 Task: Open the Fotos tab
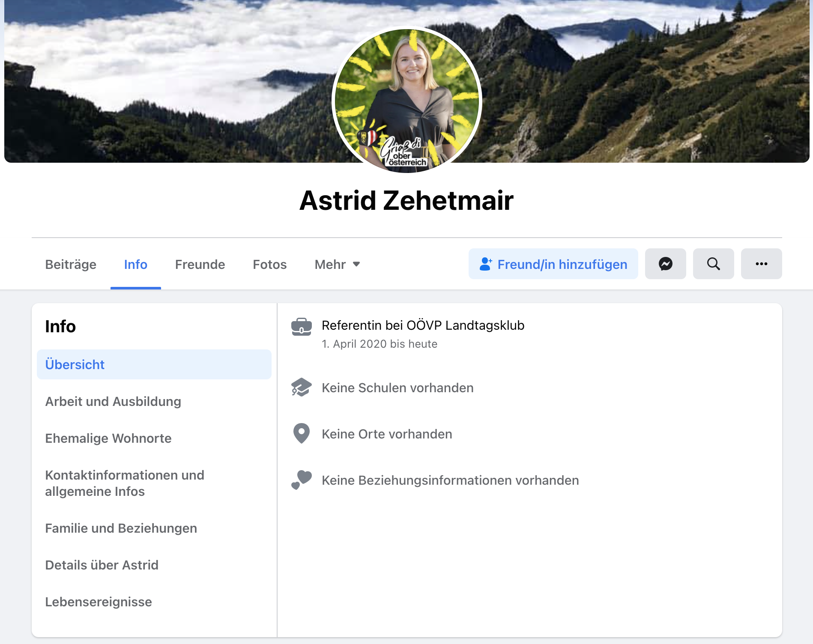click(x=270, y=264)
